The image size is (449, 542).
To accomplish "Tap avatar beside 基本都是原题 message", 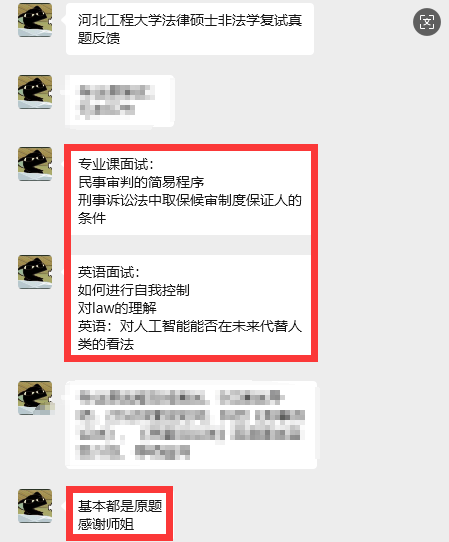I will (x=35, y=506).
